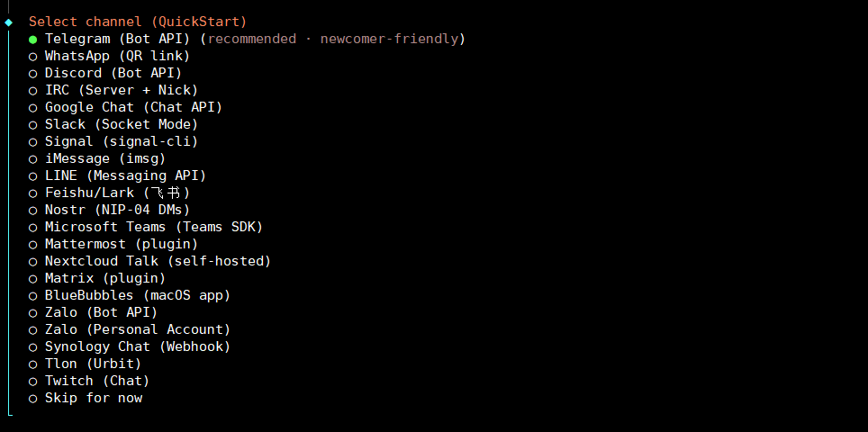Choose the WhatsApp (QR link) radio button
868x432 pixels.
[33, 56]
